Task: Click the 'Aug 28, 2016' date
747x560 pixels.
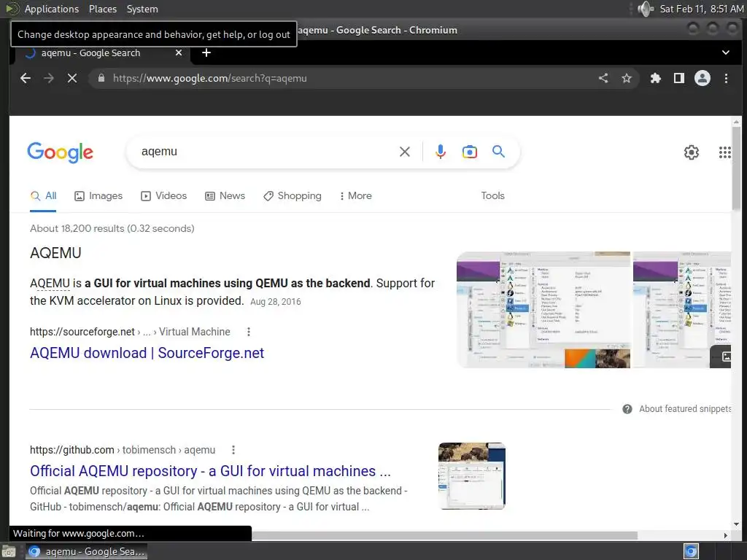Action: point(275,301)
